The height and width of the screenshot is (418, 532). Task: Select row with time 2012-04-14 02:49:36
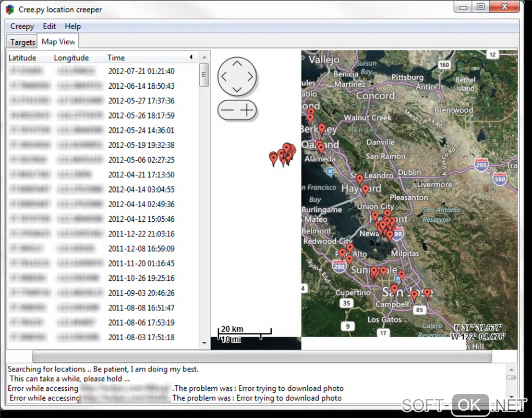(103, 204)
